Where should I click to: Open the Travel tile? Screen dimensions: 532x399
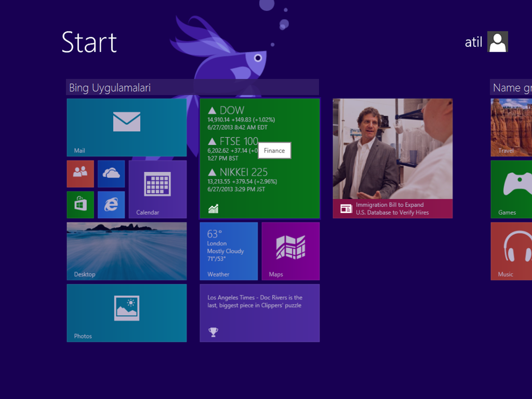click(x=511, y=127)
